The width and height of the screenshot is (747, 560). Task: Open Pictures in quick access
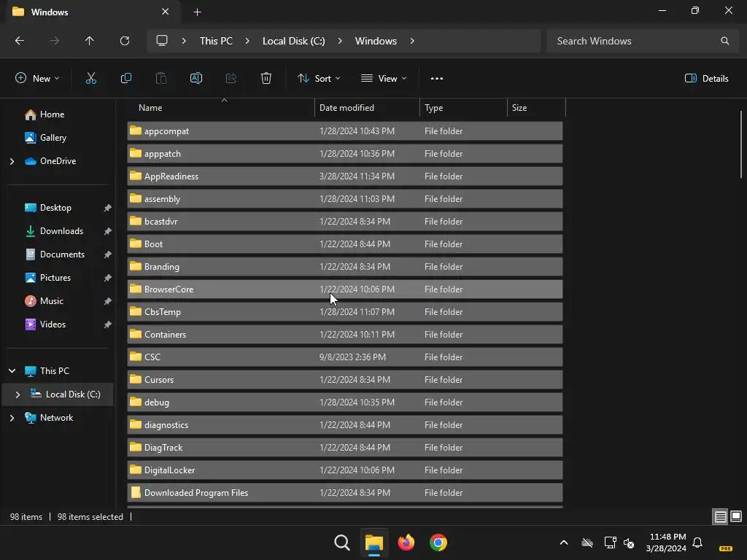click(x=55, y=278)
